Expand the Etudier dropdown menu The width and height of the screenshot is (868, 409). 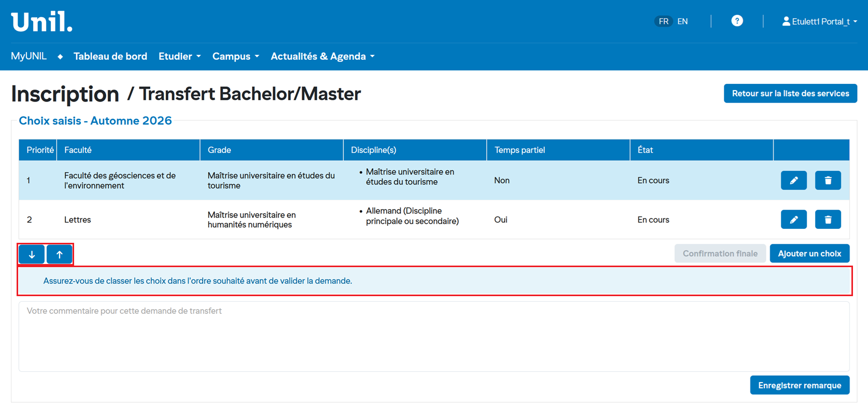pyautogui.click(x=179, y=56)
